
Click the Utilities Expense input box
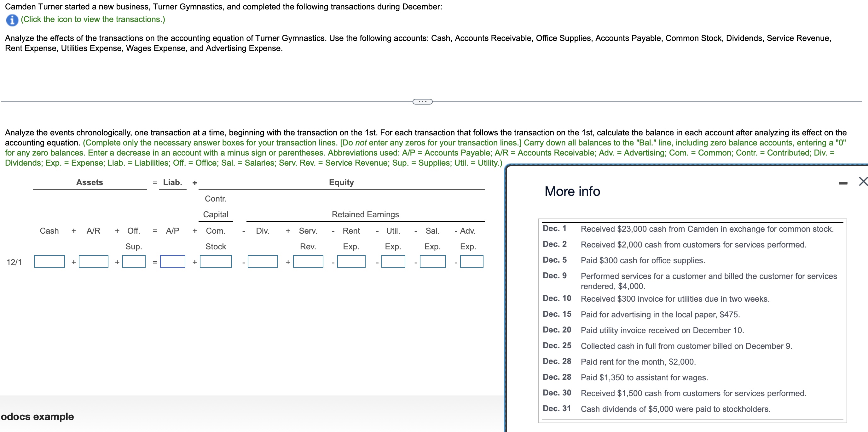pos(393,261)
